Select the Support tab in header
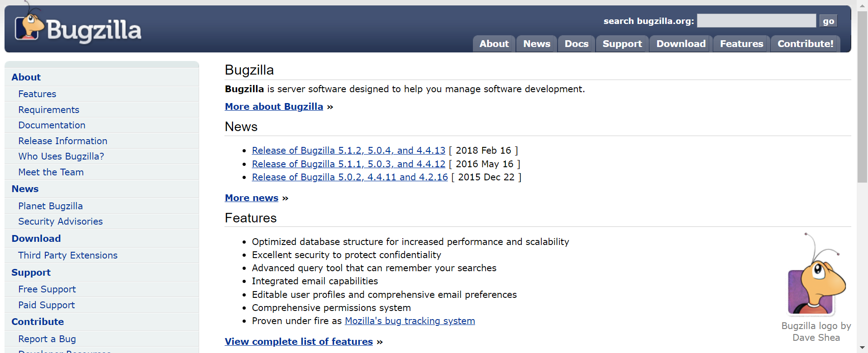868x353 pixels. tap(622, 44)
